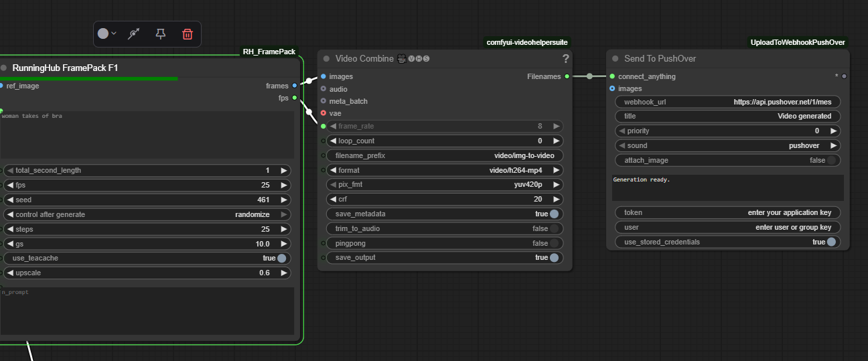The width and height of the screenshot is (868, 361).
Task: Select next format with right arrow
Action: [555, 170]
